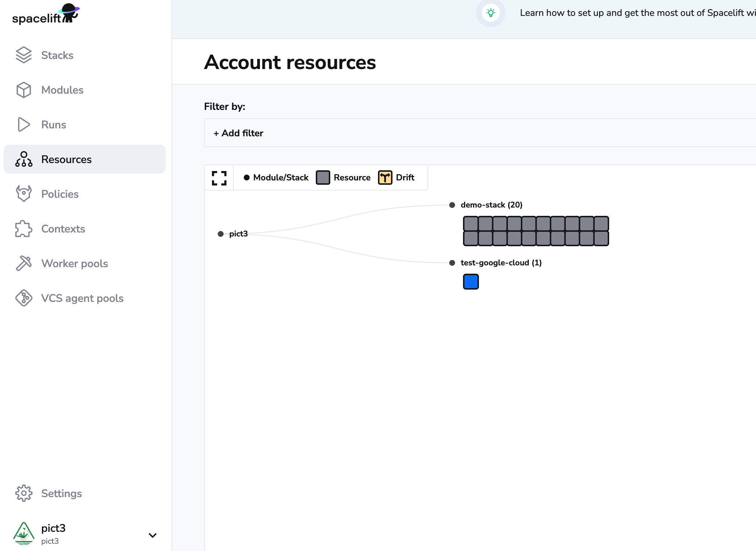
Task: Click the + Add filter button
Action: point(238,133)
